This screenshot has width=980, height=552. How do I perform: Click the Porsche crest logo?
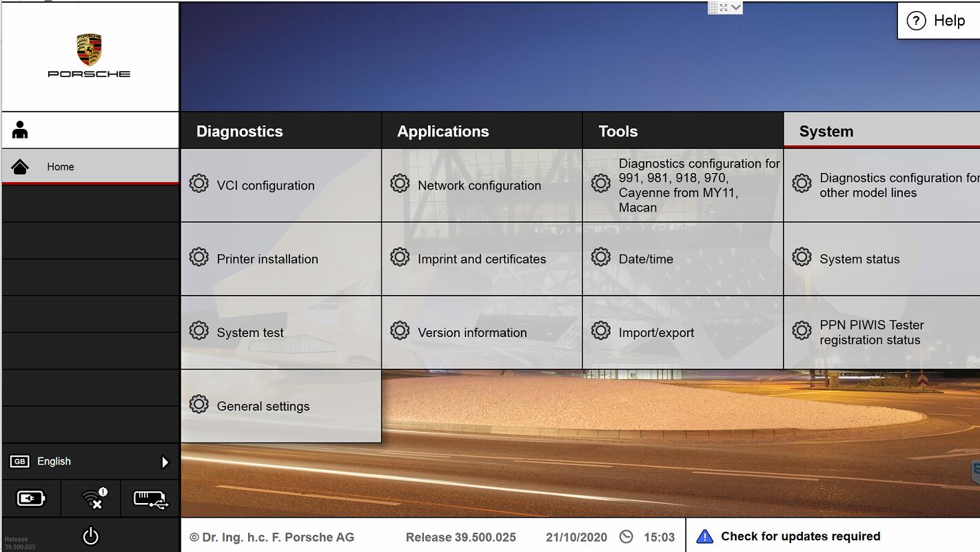coord(89,50)
